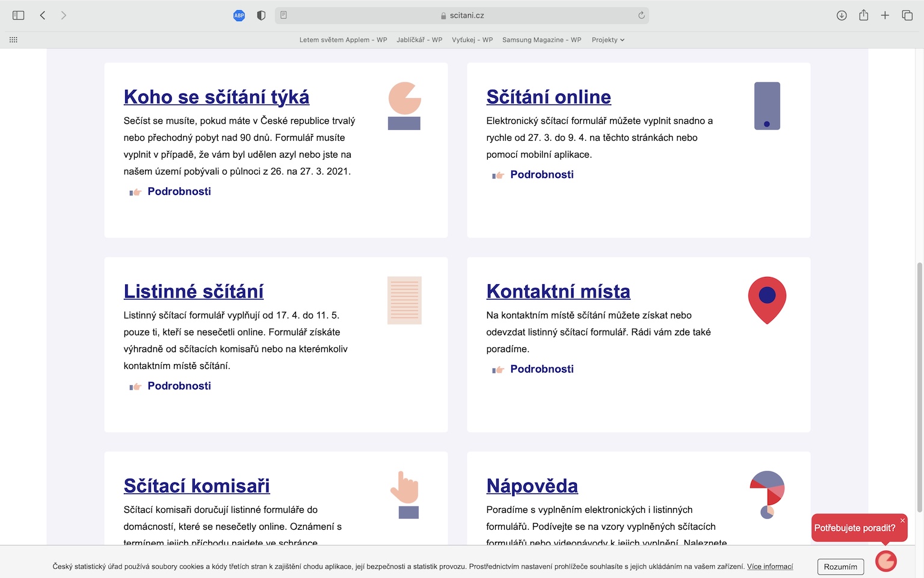
Task: Click the scitani.cz address bar
Action: tap(462, 16)
